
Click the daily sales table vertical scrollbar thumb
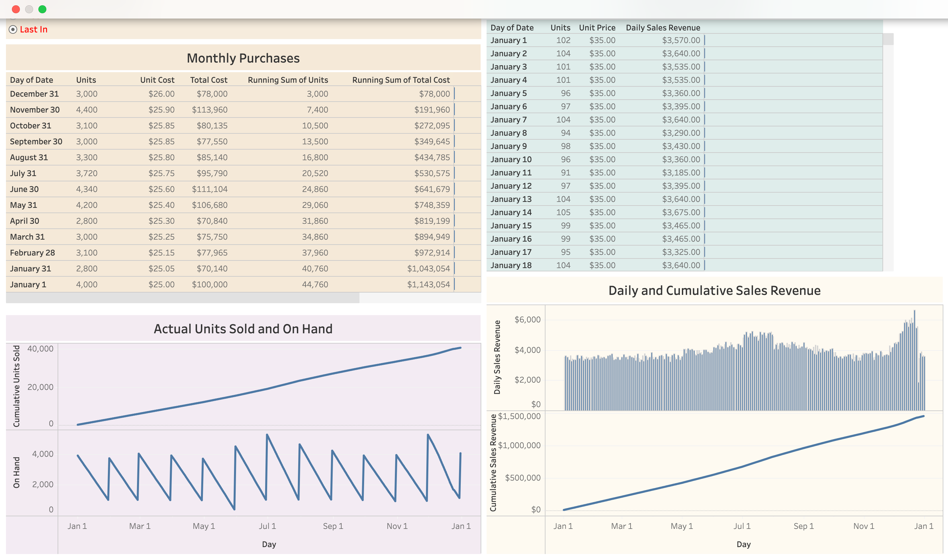coord(888,39)
